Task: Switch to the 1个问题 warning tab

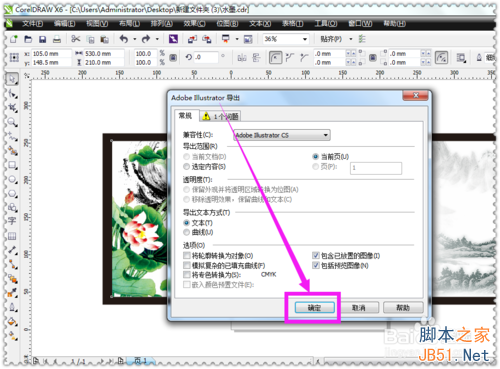Action: 220,116
